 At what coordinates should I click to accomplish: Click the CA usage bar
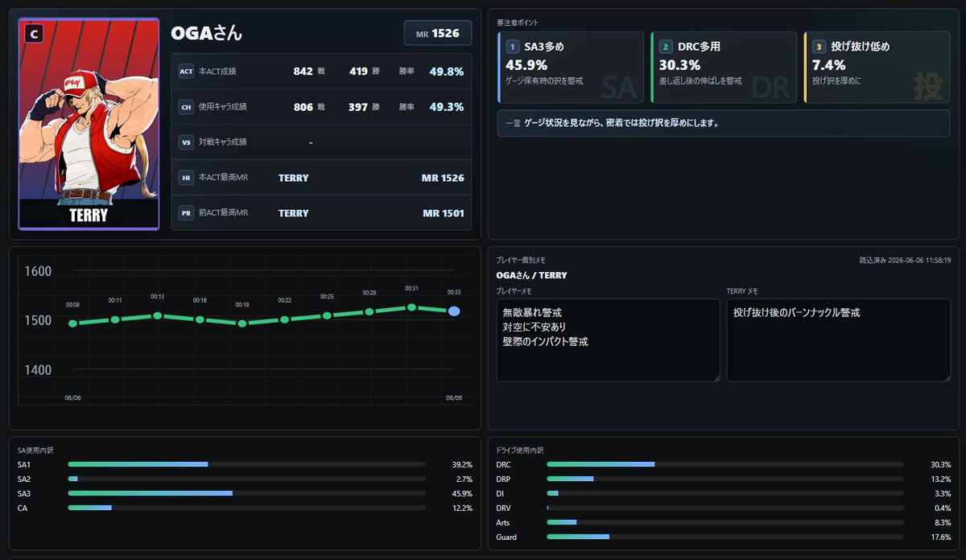coord(247,508)
